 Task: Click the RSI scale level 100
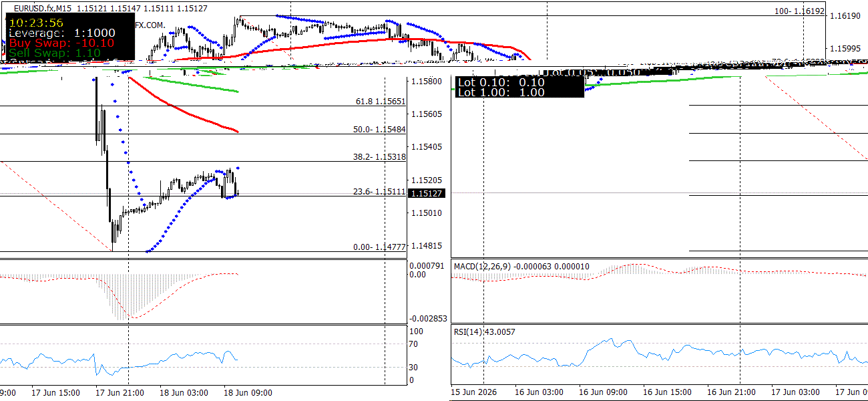(416, 331)
